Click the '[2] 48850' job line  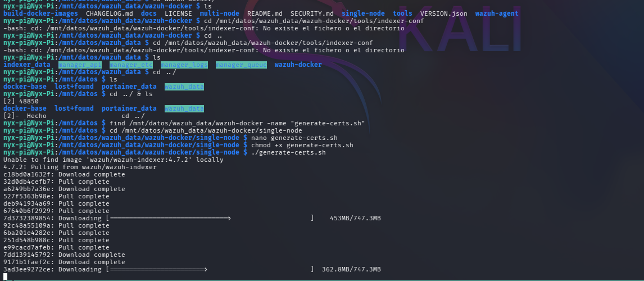(21, 101)
